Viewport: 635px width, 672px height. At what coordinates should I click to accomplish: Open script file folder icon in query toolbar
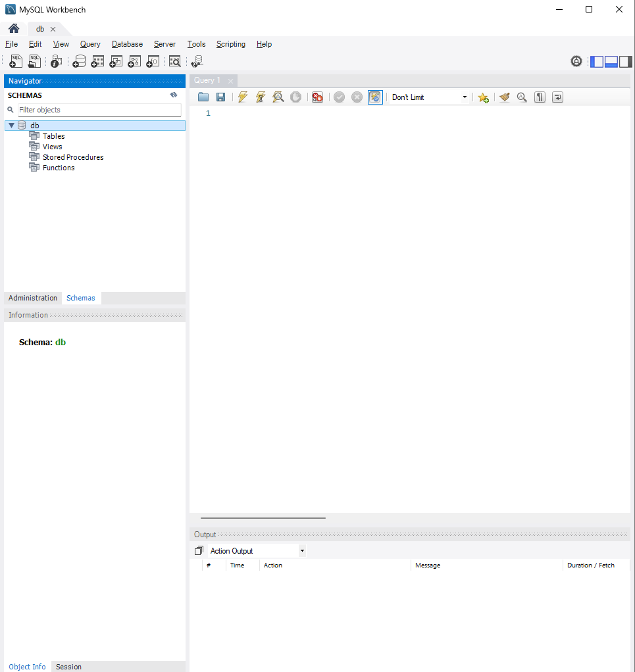coord(203,97)
